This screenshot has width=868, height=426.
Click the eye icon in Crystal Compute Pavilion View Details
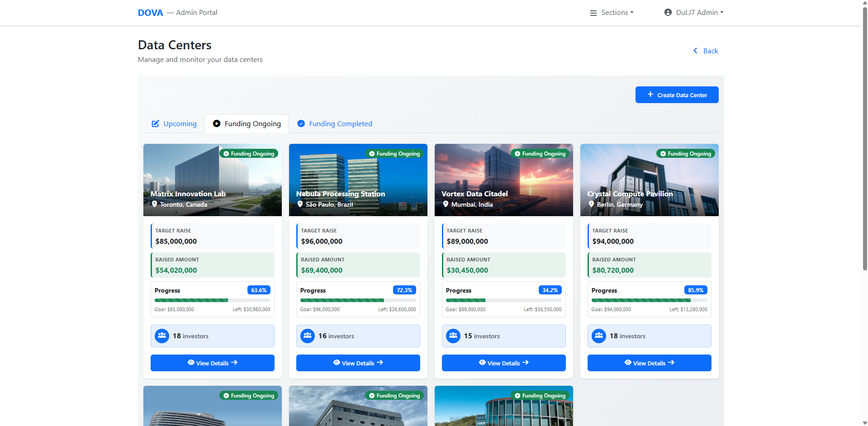[628, 363]
